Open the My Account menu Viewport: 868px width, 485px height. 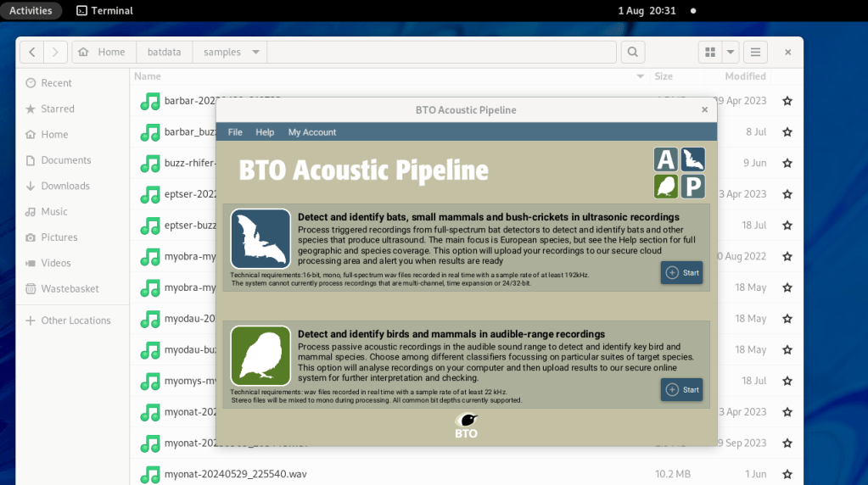coord(312,132)
